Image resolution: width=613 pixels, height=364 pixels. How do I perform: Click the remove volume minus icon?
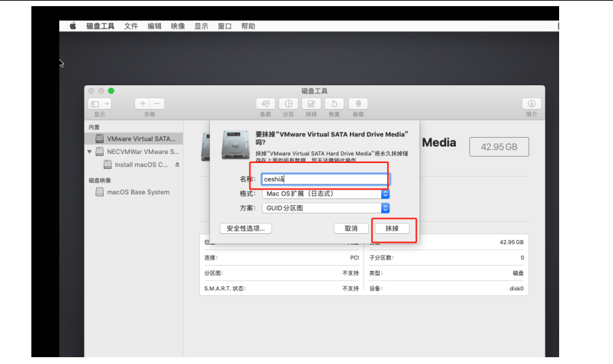pyautogui.click(x=158, y=104)
